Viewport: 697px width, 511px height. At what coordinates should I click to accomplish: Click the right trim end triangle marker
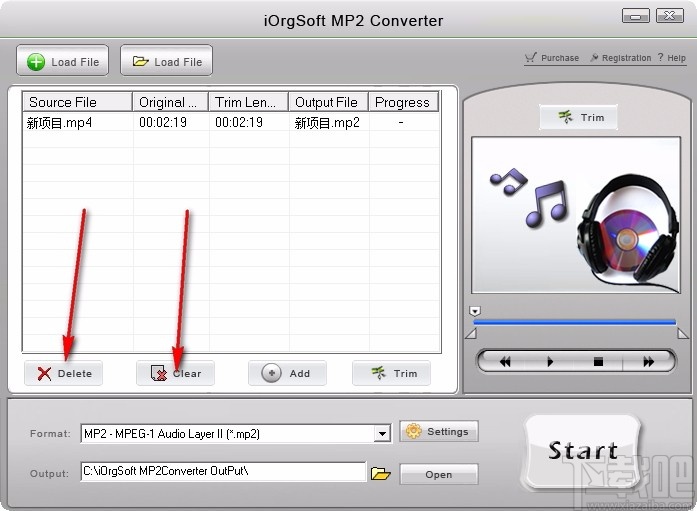683,333
